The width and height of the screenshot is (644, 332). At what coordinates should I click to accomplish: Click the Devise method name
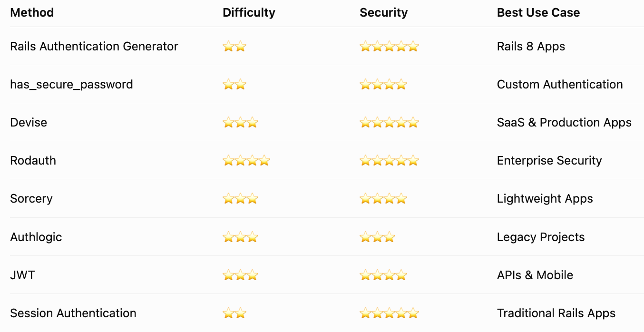29,123
